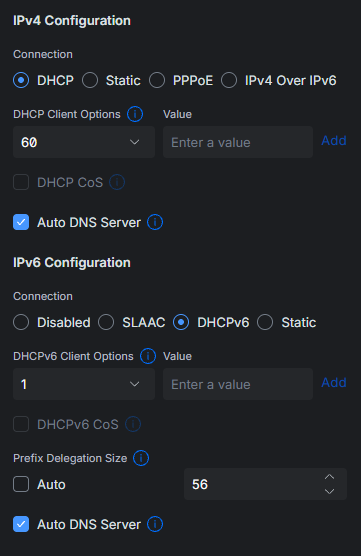Uncheck IPv4 Auto DNS Server
361x556 pixels.
click(x=21, y=222)
